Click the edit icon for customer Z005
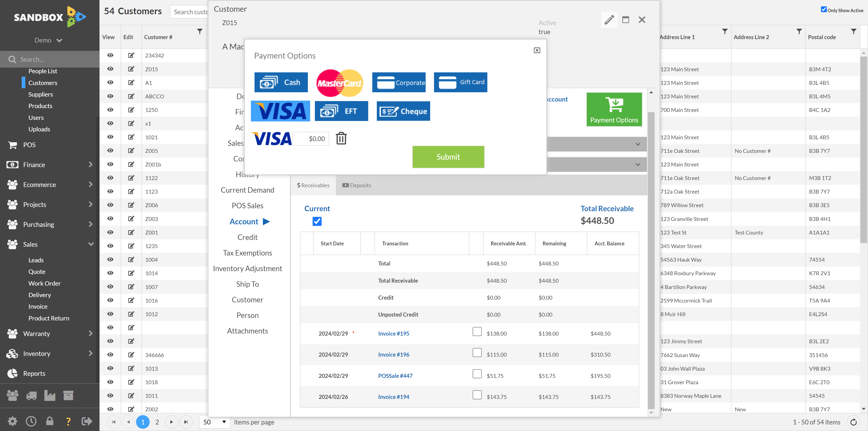868x431 pixels. (131, 151)
